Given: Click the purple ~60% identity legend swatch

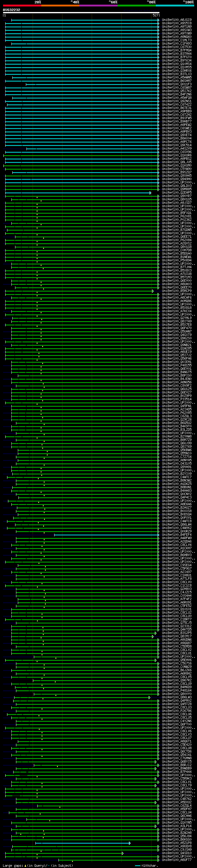Looking at the screenshot, I should coord(98,6).
